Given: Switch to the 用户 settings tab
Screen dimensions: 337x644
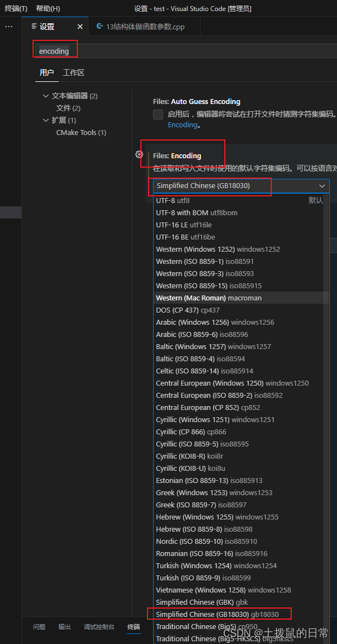Looking at the screenshot, I should [47, 72].
